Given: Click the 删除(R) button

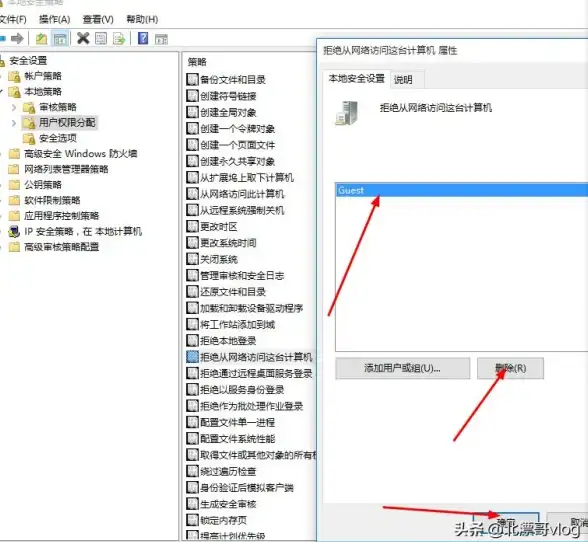Looking at the screenshot, I should point(510,368).
